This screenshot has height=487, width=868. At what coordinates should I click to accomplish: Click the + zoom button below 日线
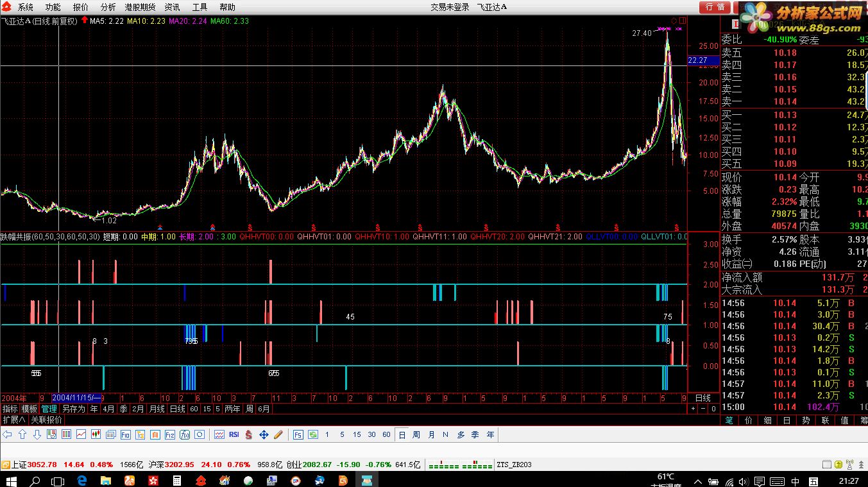[x=693, y=409]
